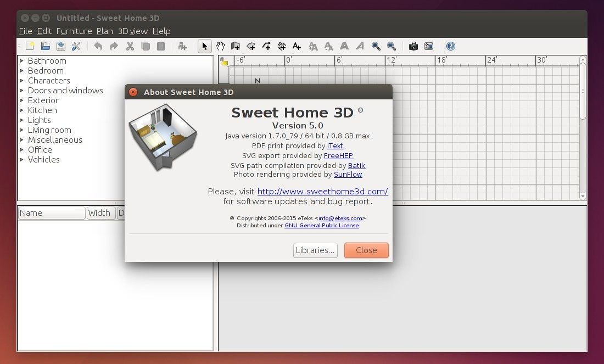This screenshot has height=364, width=604.
Task: Expand the Bedroom furniture category
Action: (x=21, y=70)
